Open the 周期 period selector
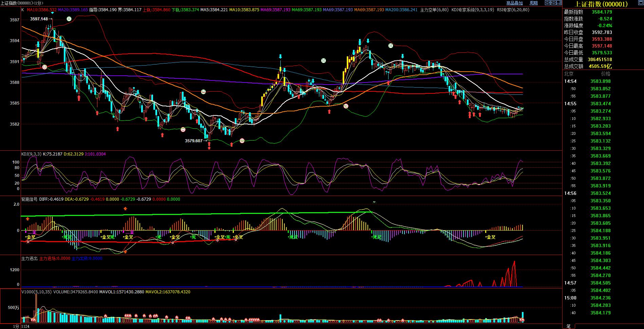The width and height of the screenshot is (644, 329). pyautogui.click(x=534, y=3)
